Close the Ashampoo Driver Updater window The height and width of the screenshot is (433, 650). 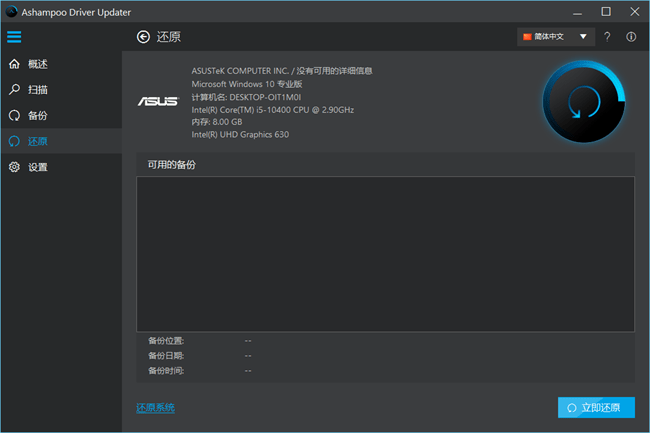click(x=634, y=11)
